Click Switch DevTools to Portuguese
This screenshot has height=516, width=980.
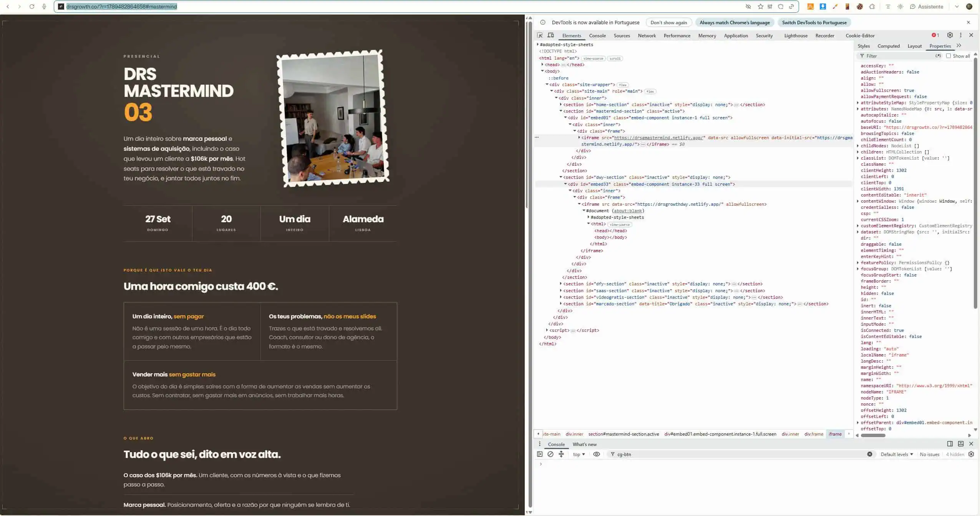click(814, 22)
